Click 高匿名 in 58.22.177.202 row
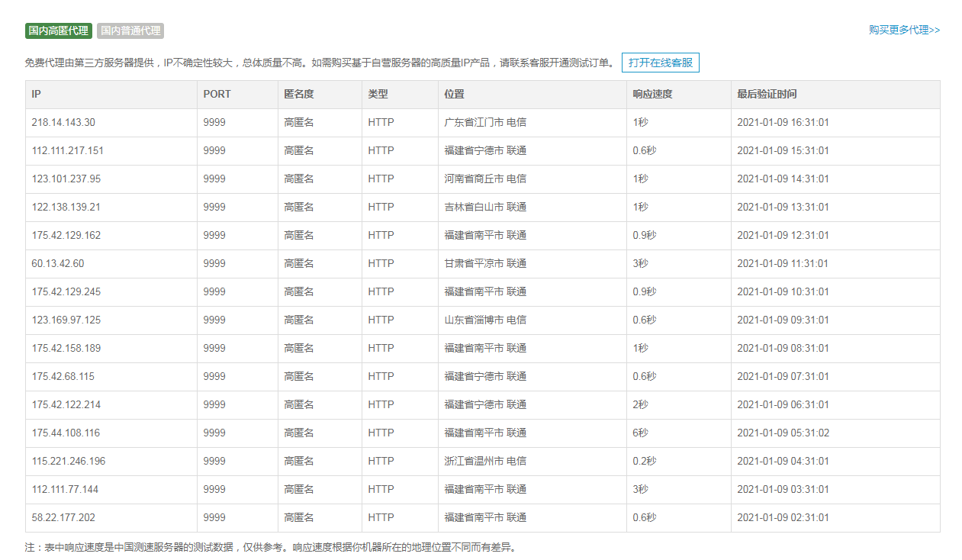Screen dimensions: 962x560 coord(299,518)
